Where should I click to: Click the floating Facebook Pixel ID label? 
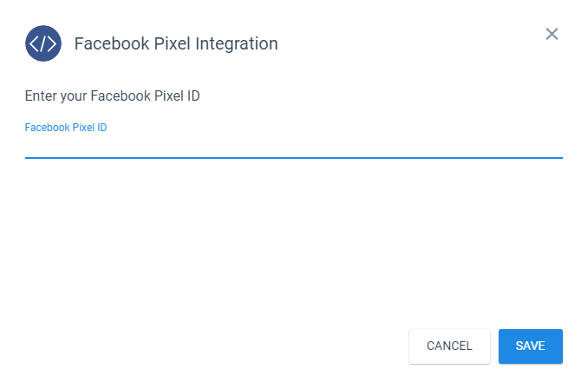[66, 128]
